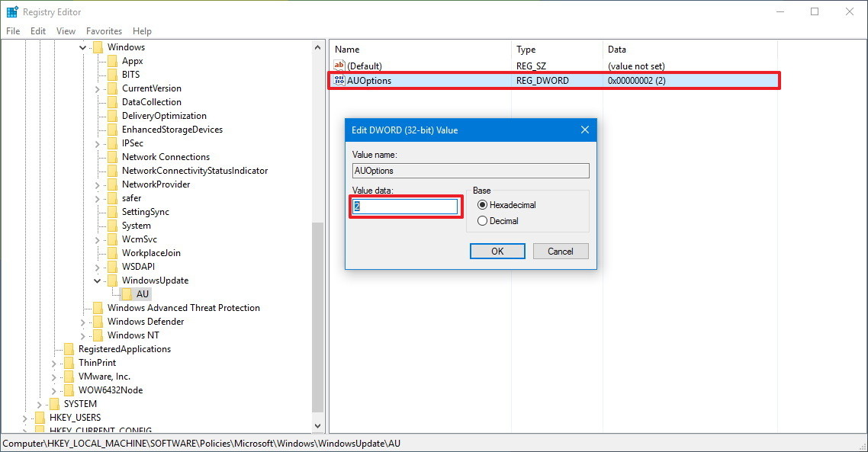Screen dimensions: 868x452
Task: Select the Appx folder icon
Action: pos(112,61)
